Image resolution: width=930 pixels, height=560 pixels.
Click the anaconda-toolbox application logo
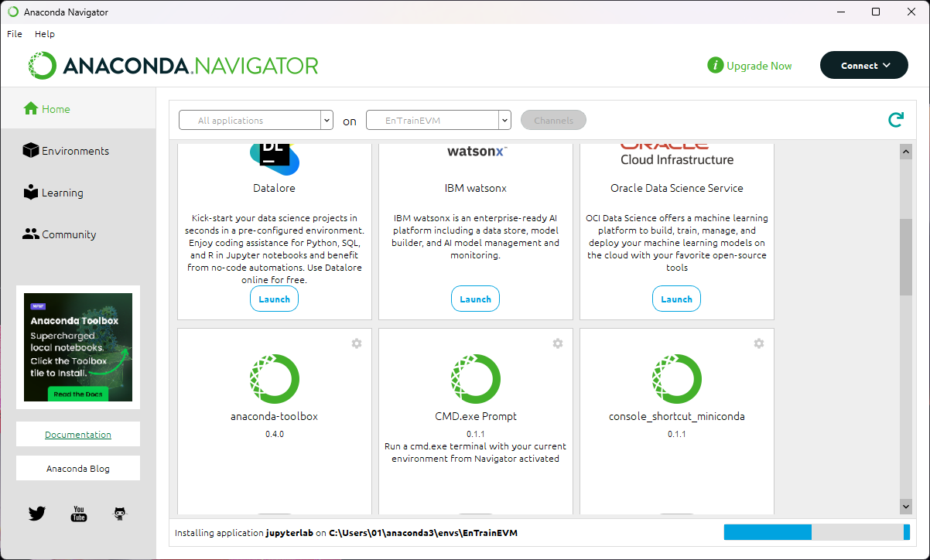[274, 379]
